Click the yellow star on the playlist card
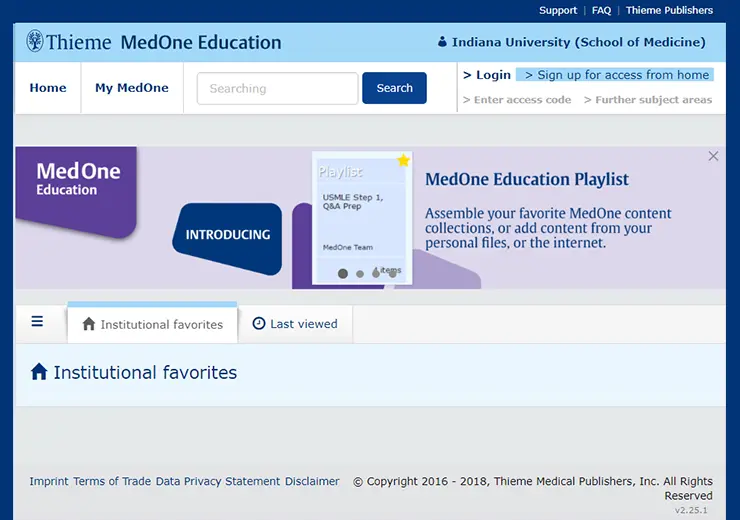 [x=403, y=160]
